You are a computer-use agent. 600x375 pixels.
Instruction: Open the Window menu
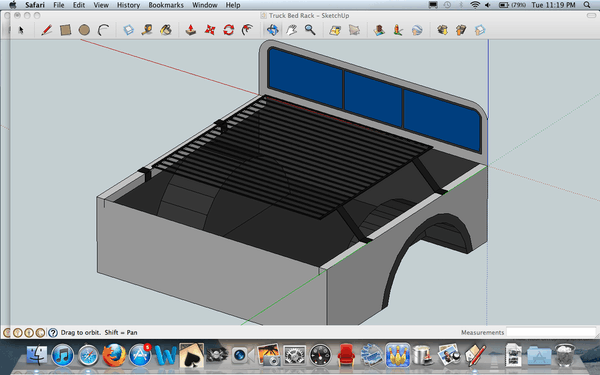pyautogui.click(x=205, y=5)
